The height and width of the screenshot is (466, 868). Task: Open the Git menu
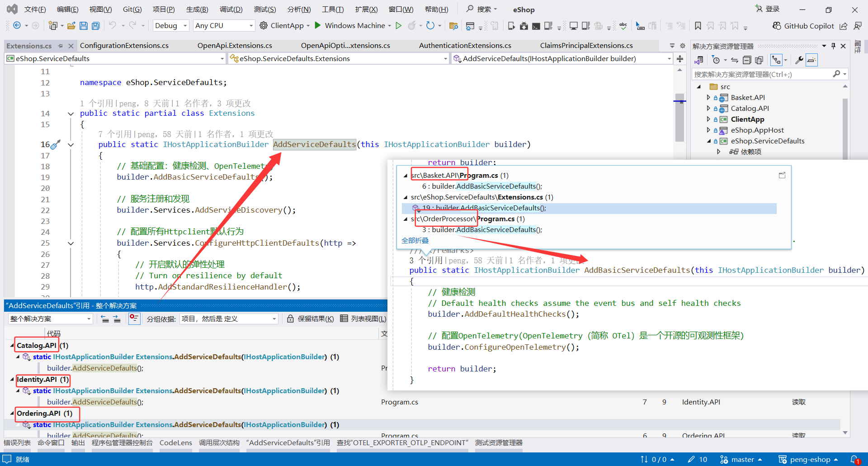click(x=132, y=10)
